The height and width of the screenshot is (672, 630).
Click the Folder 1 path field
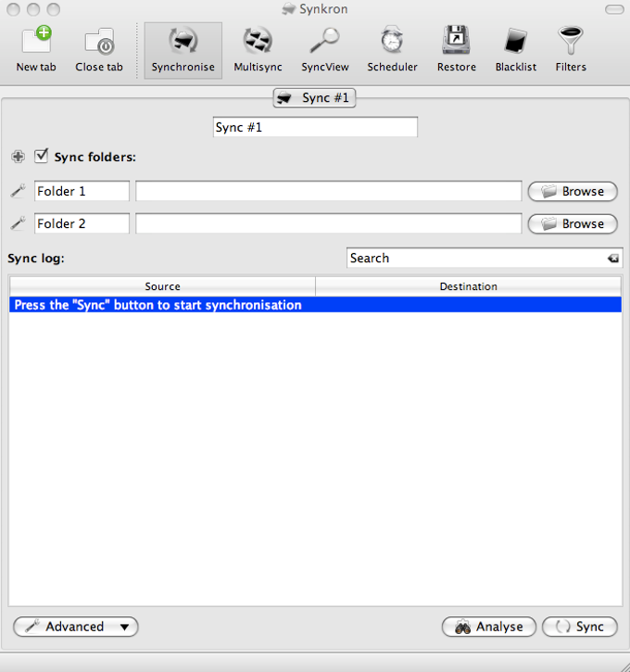coord(329,191)
